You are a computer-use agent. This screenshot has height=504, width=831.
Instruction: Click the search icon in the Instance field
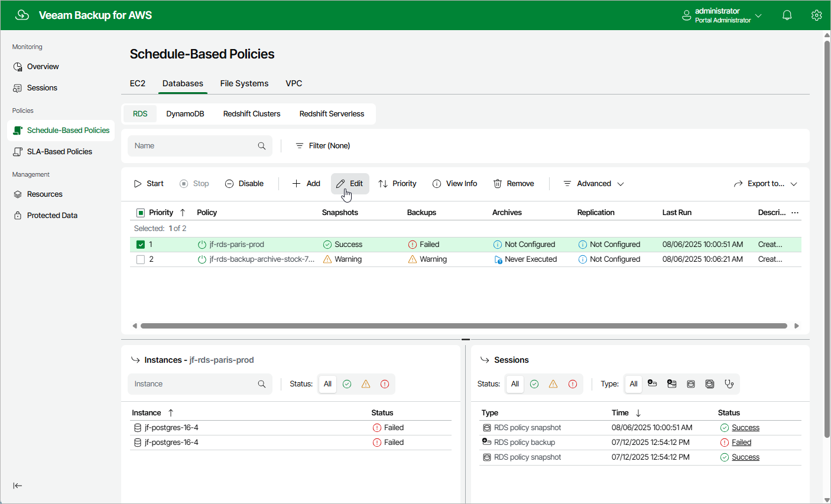pos(262,384)
